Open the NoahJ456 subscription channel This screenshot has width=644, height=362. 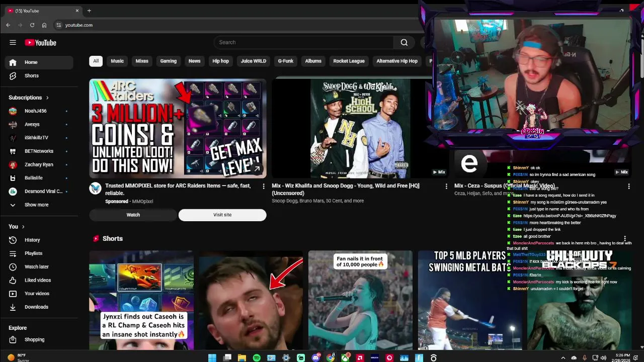coord(39,111)
